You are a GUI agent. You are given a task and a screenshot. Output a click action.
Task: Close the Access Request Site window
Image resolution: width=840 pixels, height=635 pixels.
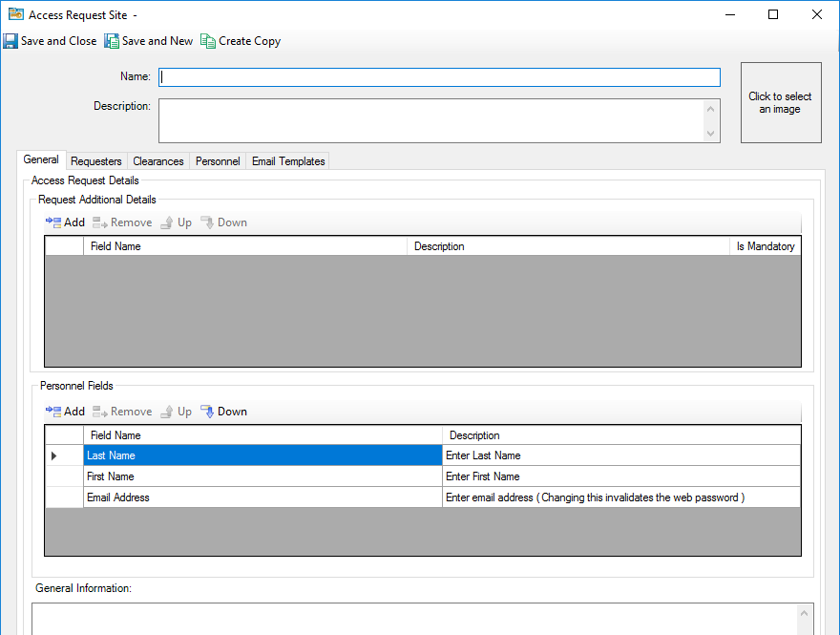(816, 14)
